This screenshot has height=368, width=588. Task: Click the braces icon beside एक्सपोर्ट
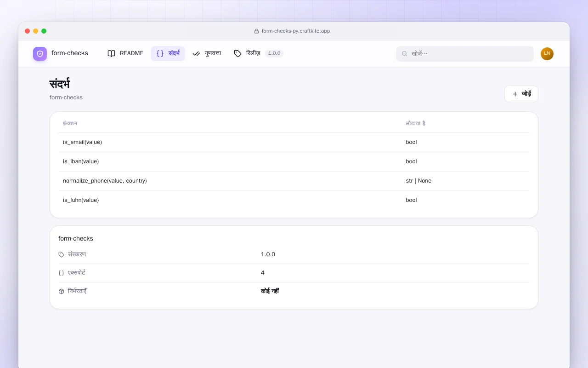[x=62, y=273]
